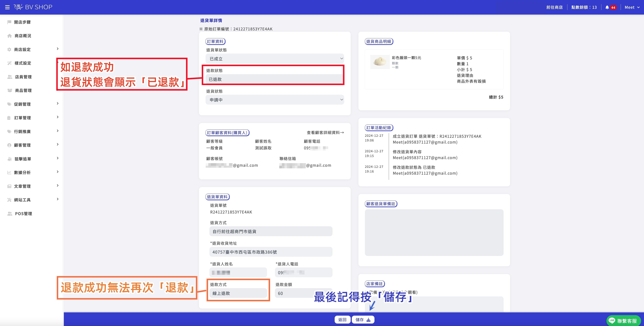
Task: Toggle the hamburger menu icon
Action: point(7,7)
